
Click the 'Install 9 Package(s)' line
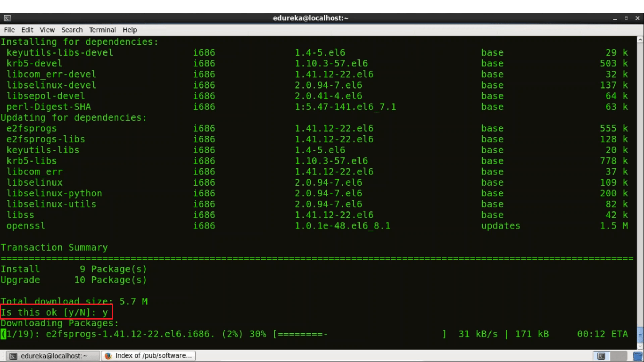coord(74,270)
